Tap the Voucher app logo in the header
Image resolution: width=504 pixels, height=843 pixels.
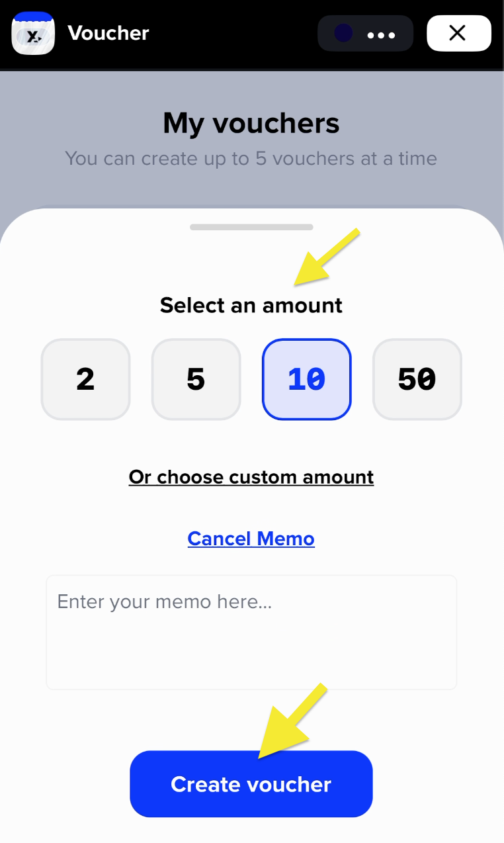click(32, 32)
